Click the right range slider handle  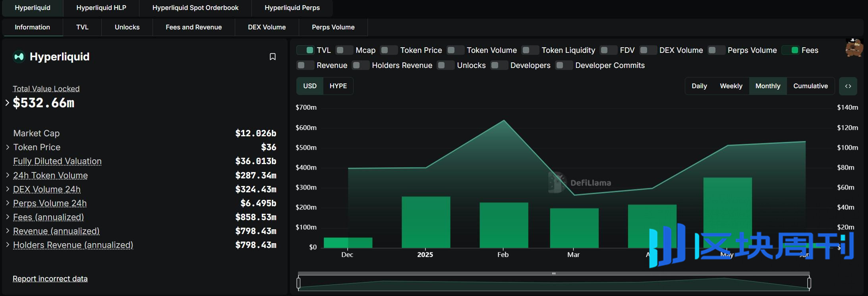pos(809,283)
